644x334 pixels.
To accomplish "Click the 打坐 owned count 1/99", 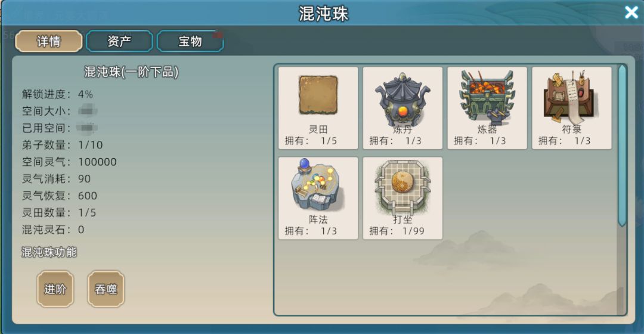I will point(413,231).
